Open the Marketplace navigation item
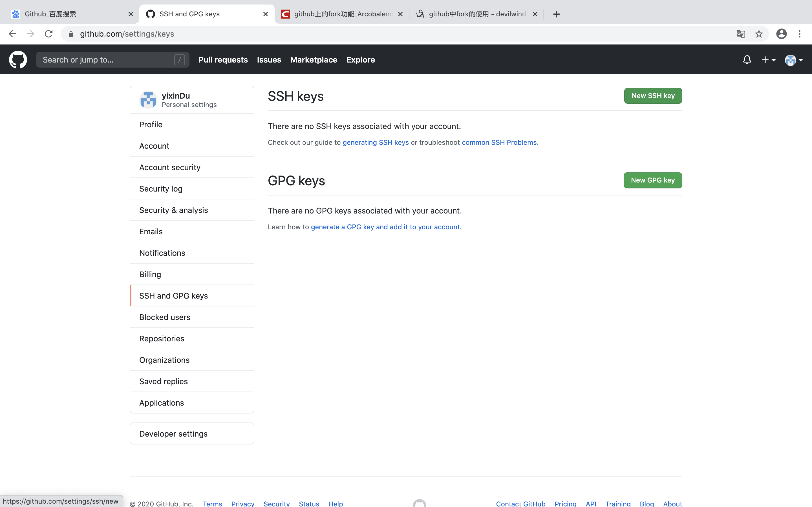The image size is (812, 507). (314, 60)
